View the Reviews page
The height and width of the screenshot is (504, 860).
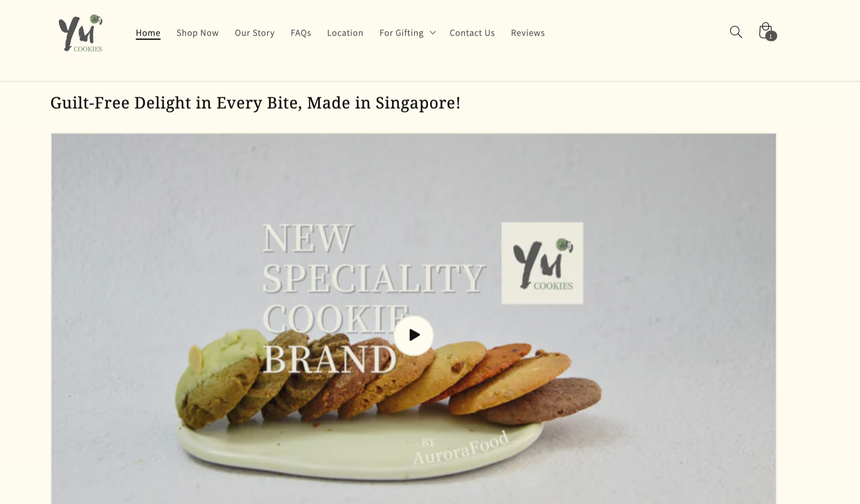tap(528, 33)
